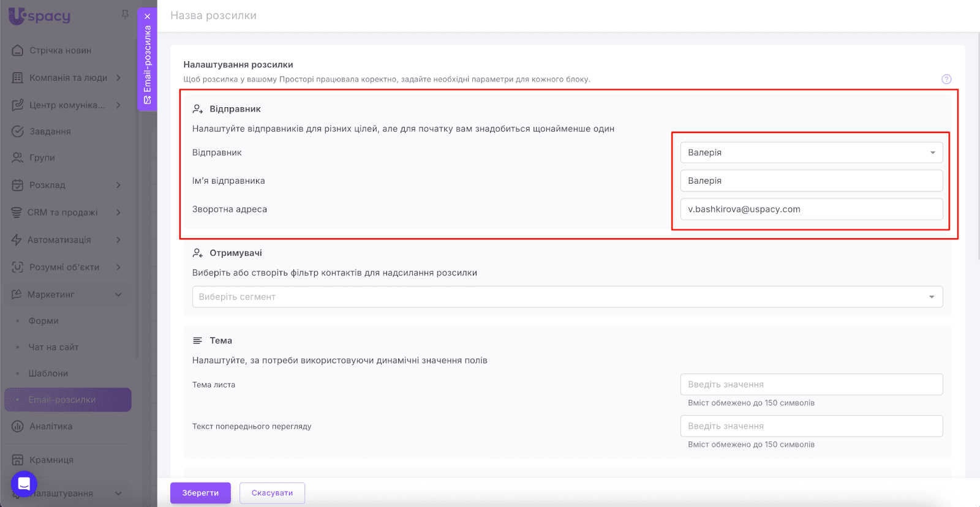Click the Uspacy logo

click(x=40, y=16)
